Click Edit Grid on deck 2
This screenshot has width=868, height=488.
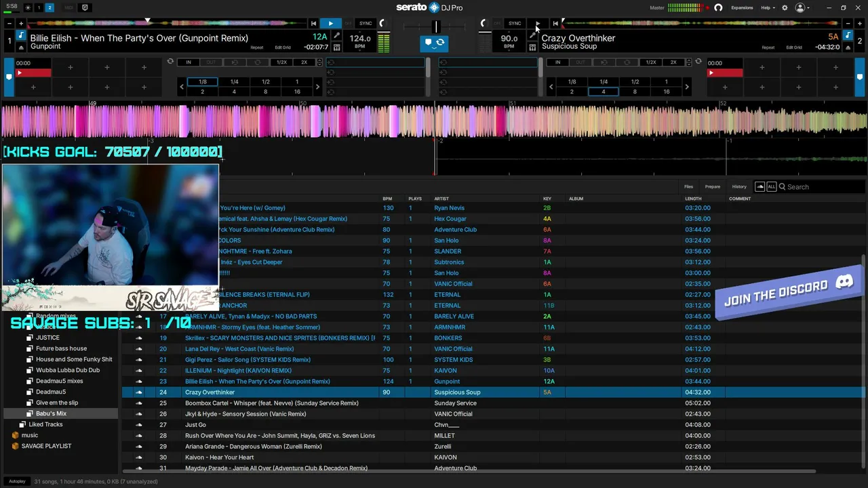[x=794, y=47]
